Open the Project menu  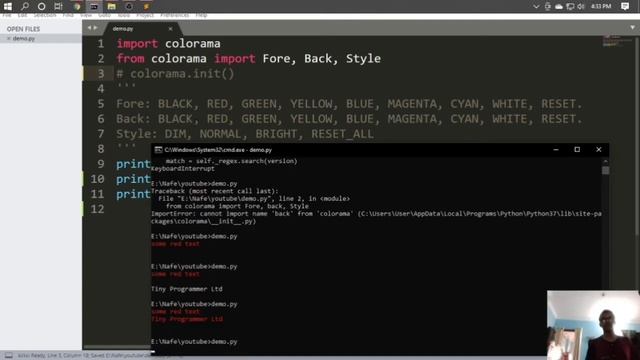click(145, 15)
